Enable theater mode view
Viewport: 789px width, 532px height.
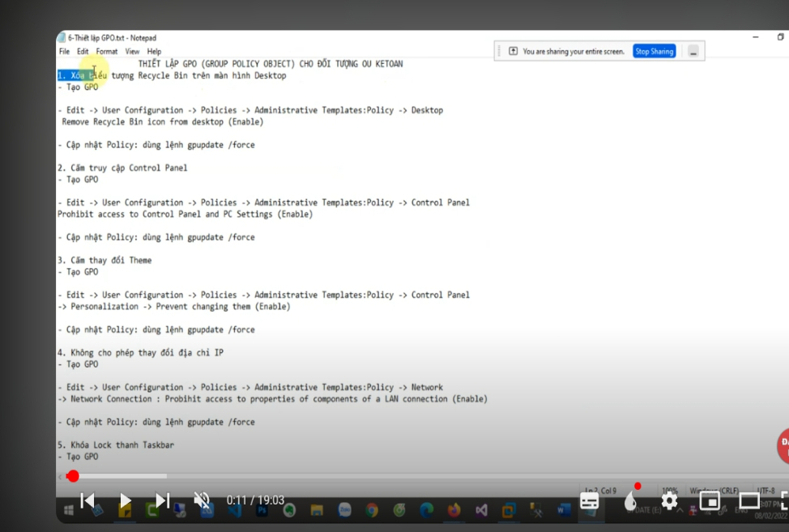tap(749, 500)
